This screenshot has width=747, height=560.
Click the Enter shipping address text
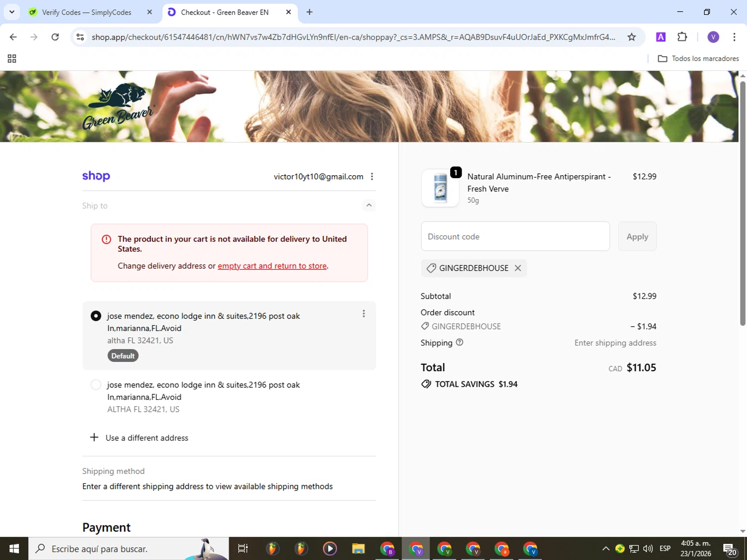click(x=615, y=343)
